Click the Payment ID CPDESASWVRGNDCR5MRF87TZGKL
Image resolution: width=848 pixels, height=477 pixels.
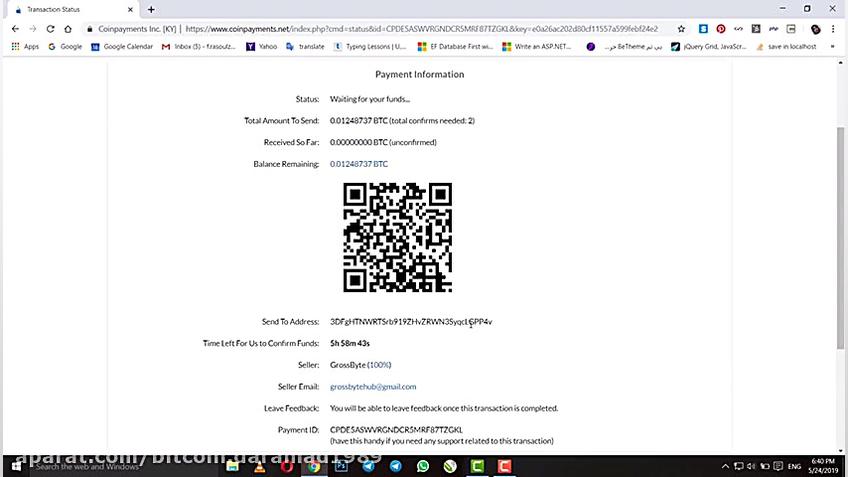(x=396, y=430)
